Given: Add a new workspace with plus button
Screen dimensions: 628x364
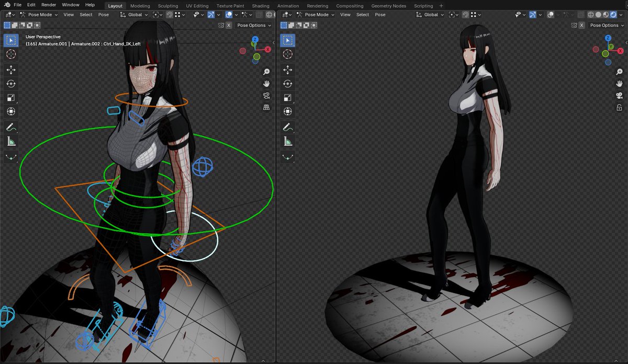Looking at the screenshot, I should click(441, 6).
